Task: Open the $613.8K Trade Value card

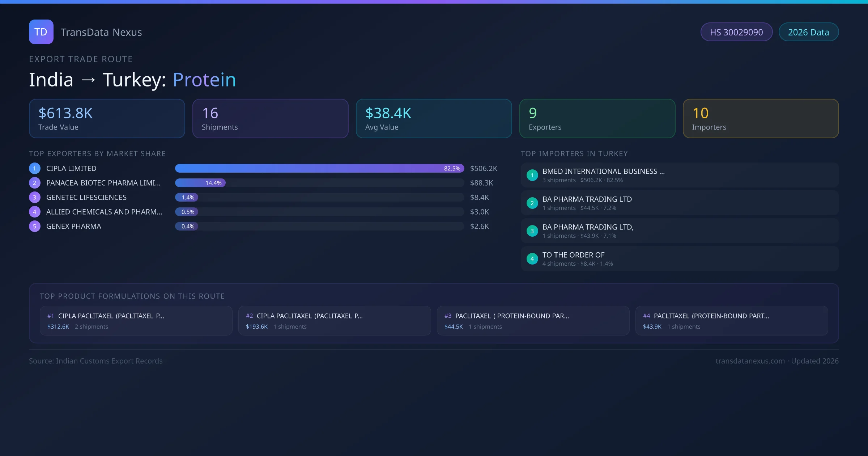Action: pos(107,119)
